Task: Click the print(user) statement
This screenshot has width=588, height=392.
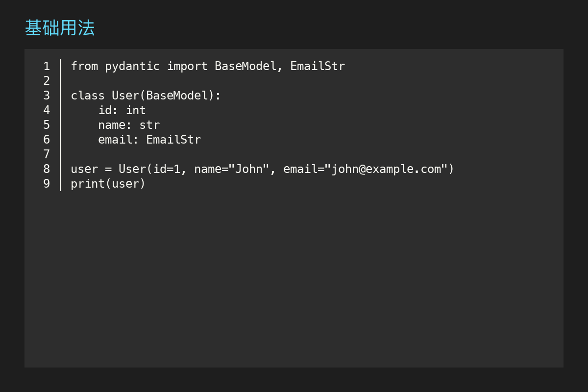Action: pyautogui.click(x=108, y=184)
